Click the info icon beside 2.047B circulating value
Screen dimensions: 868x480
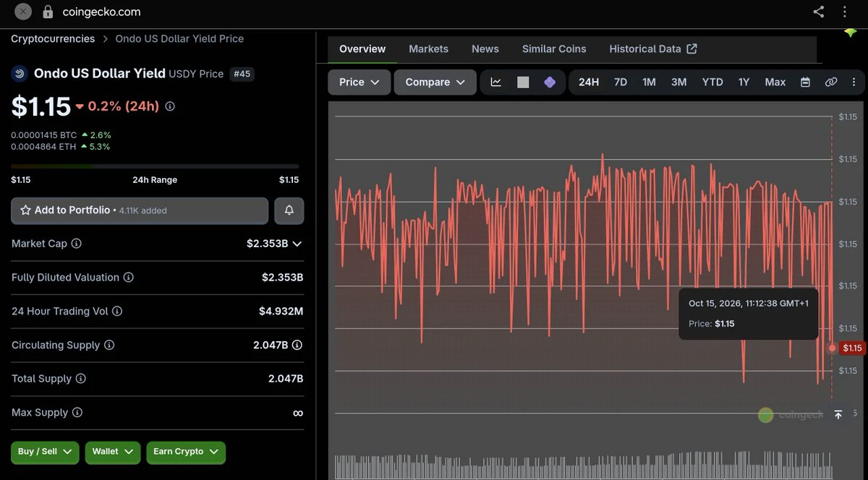pos(297,345)
